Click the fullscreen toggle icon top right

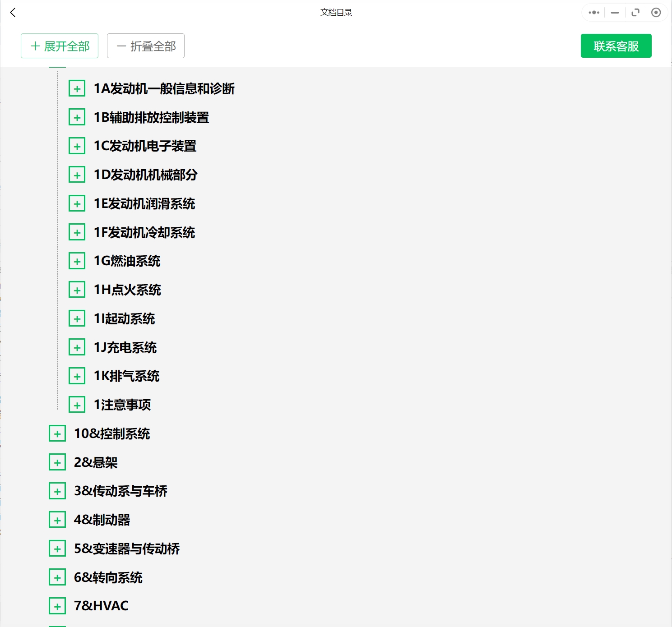click(635, 13)
